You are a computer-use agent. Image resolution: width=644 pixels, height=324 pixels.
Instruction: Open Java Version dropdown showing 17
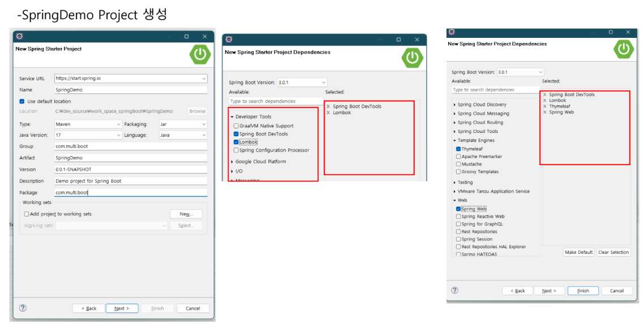(119, 135)
